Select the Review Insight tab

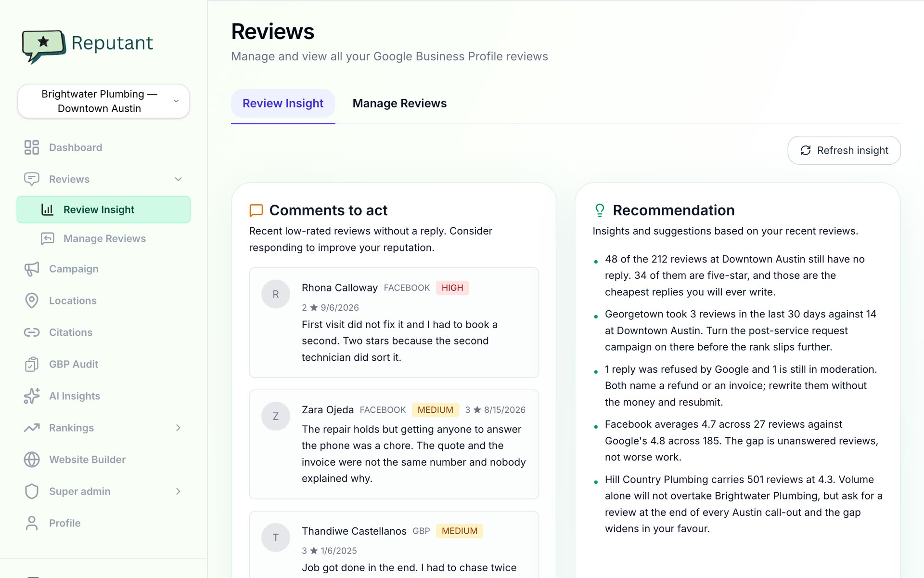283,104
